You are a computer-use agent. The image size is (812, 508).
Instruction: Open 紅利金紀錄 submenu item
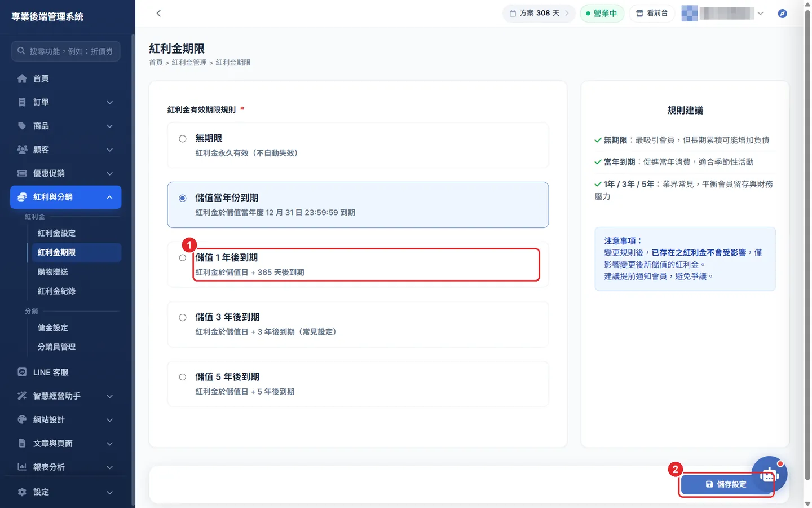point(56,291)
